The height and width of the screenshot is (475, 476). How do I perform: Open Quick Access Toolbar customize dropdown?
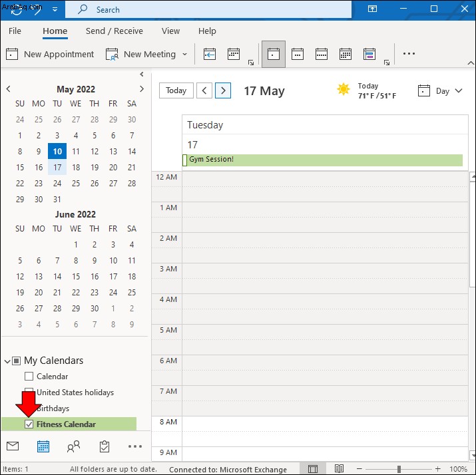point(55,9)
